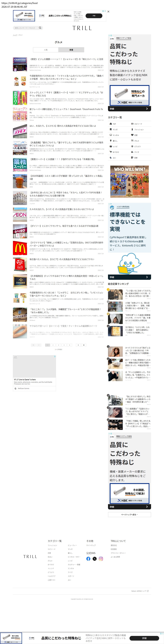Open the ダイソー おすすめ食品3選 article title

[64, 226]
